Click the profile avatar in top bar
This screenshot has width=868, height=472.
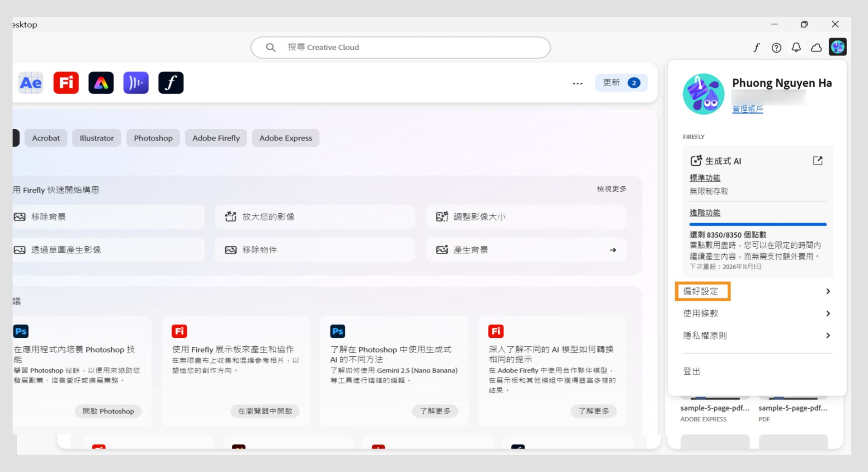[838, 47]
